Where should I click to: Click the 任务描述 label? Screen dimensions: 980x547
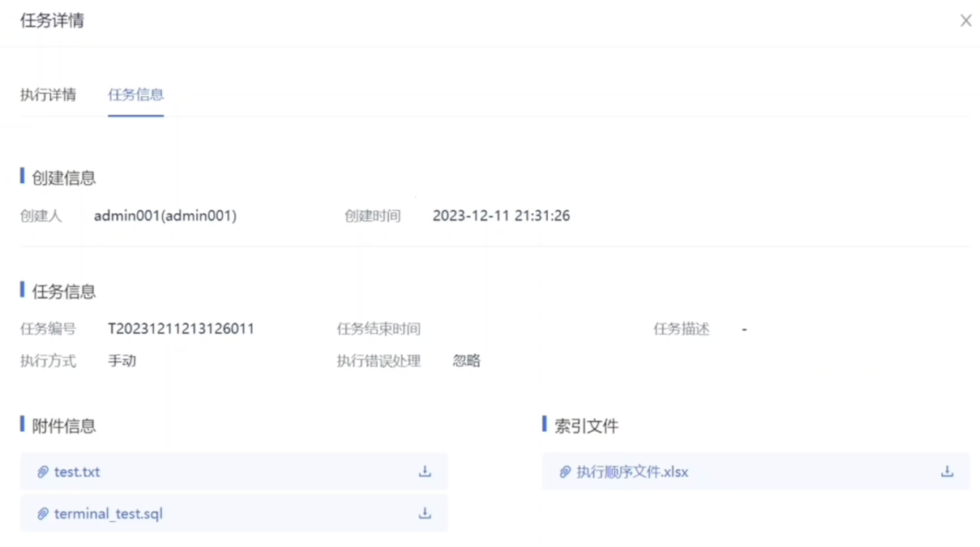pos(682,329)
